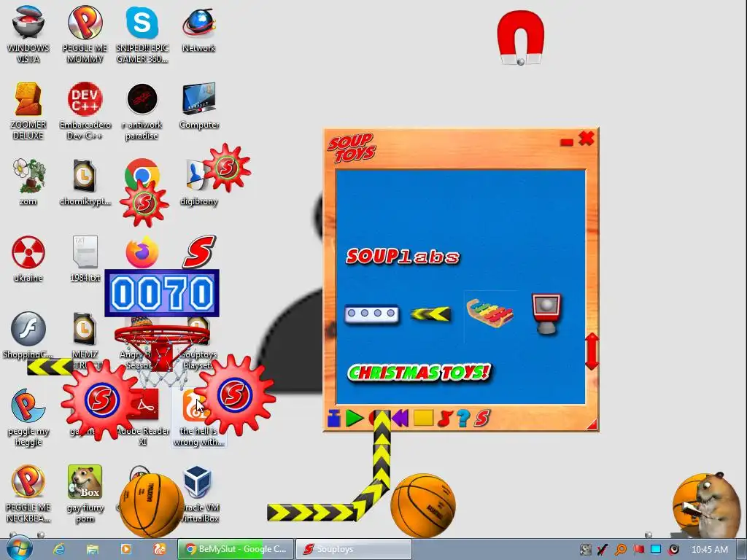Pick the red ball dispenser toy

(546, 314)
